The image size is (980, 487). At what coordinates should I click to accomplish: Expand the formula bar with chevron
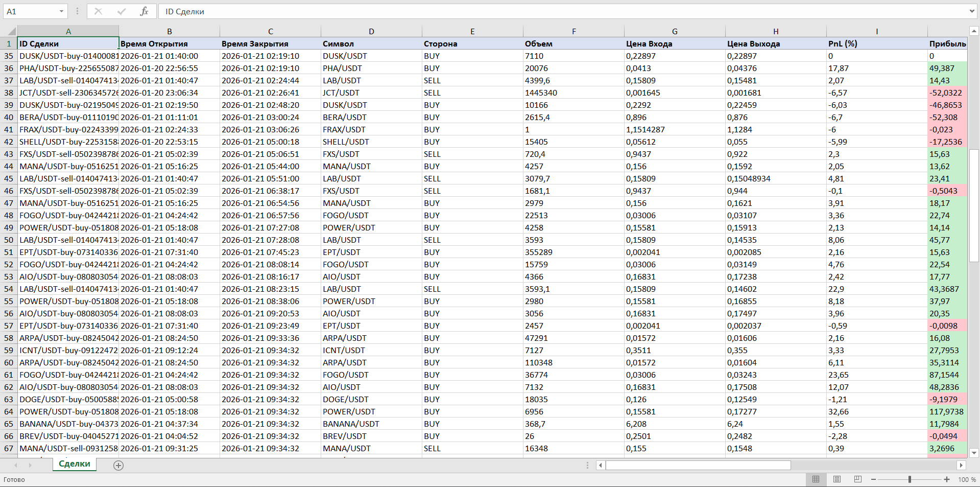(x=971, y=11)
